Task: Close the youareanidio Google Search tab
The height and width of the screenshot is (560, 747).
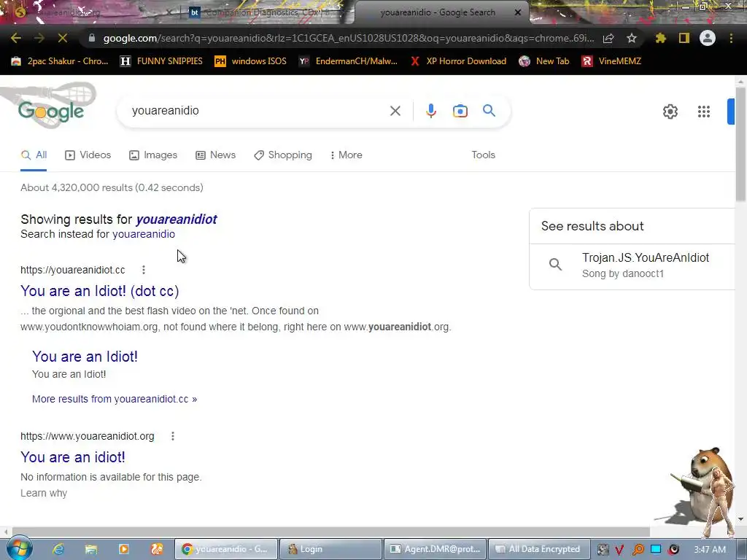Action: 518,12
